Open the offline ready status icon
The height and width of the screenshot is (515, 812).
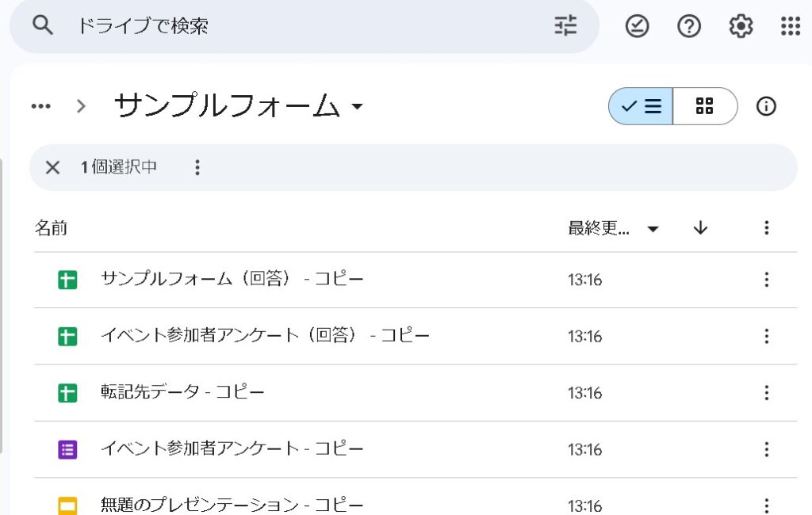[x=637, y=26]
